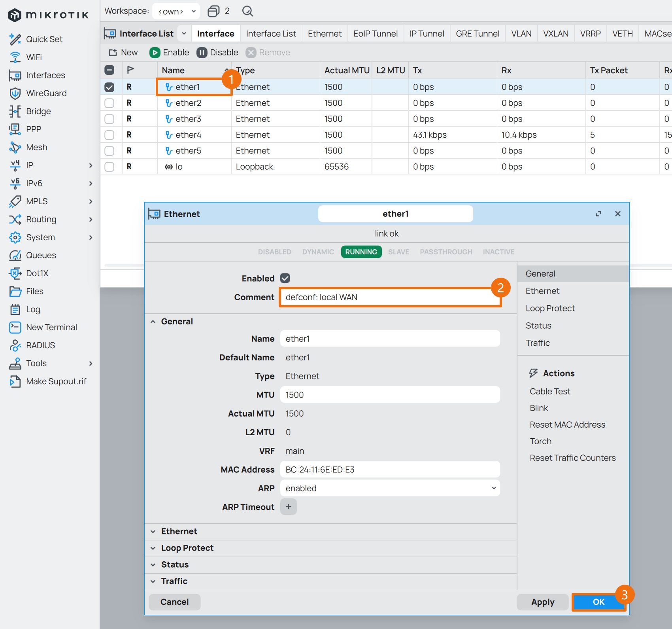Click the OK button
This screenshot has height=629, width=672.
(x=598, y=602)
